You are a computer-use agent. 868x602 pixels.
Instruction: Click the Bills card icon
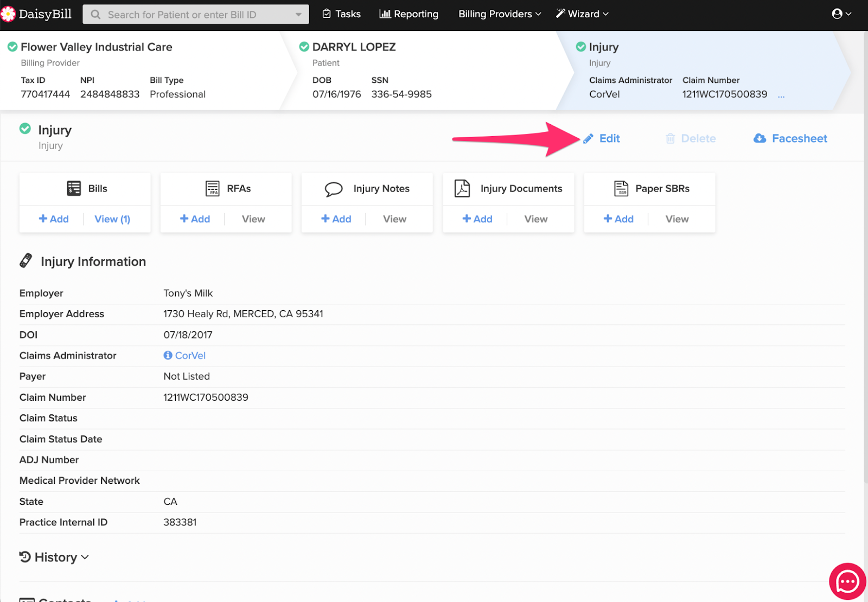74,189
